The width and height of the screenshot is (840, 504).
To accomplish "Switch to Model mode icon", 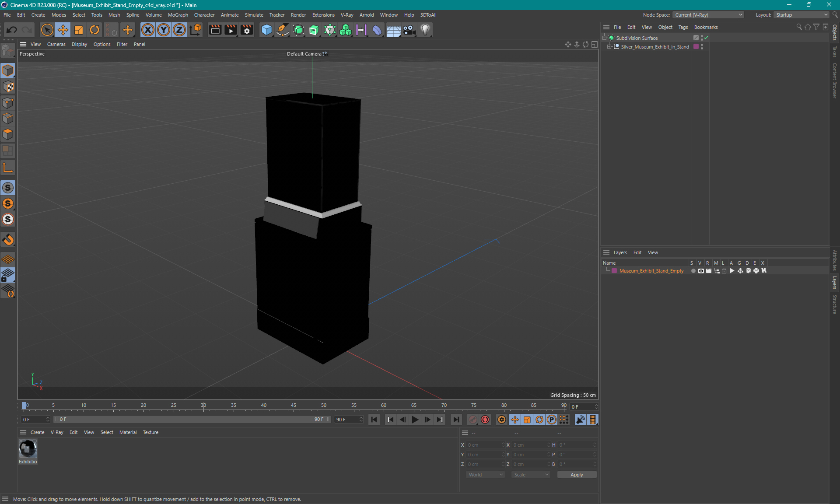I will point(8,70).
